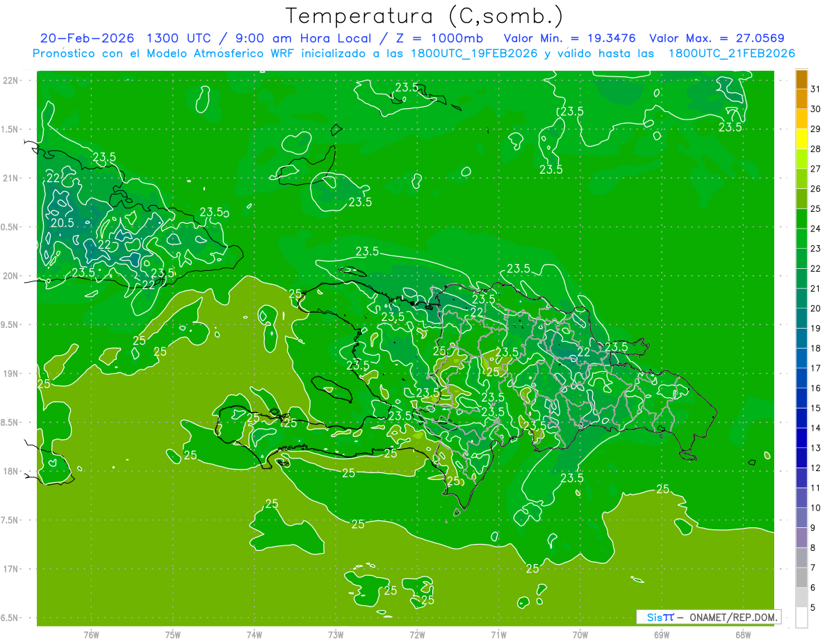Click the 68W longitude axis label
Image resolution: width=834 pixels, height=644 pixels.
click(742, 635)
